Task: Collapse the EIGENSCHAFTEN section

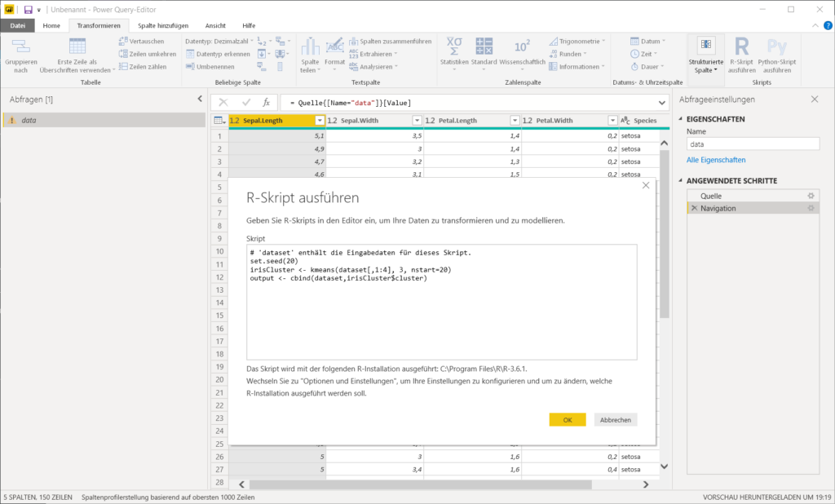Action: (x=681, y=119)
